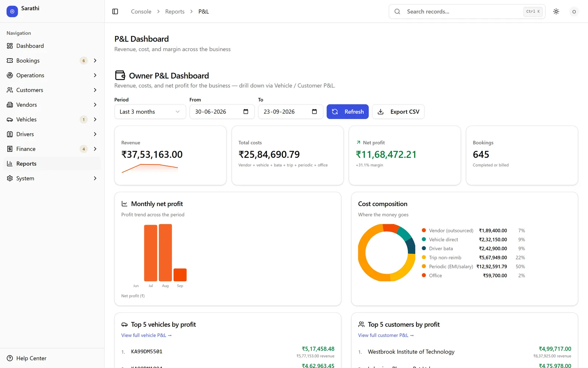Click Vehicle direct legend color dot
The width and height of the screenshot is (588, 368).
tap(424, 239)
